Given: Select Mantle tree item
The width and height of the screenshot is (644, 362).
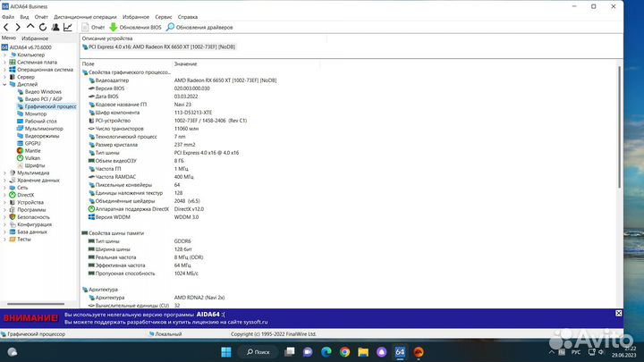Looking at the screenshot, I should tap(29, 151).
